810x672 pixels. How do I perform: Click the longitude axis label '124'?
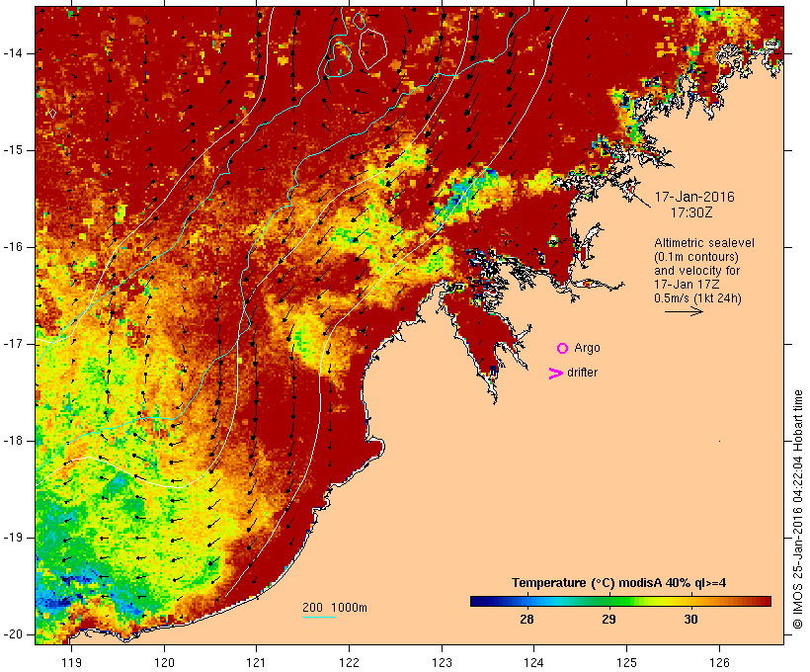(x=534, y=662)
